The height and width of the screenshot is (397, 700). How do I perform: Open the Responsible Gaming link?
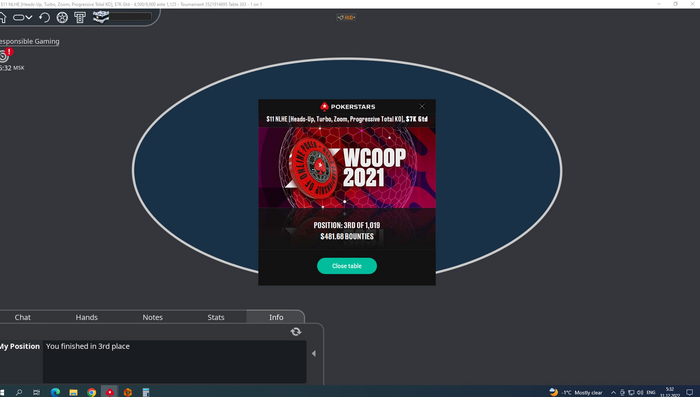(x=29, y=41)
